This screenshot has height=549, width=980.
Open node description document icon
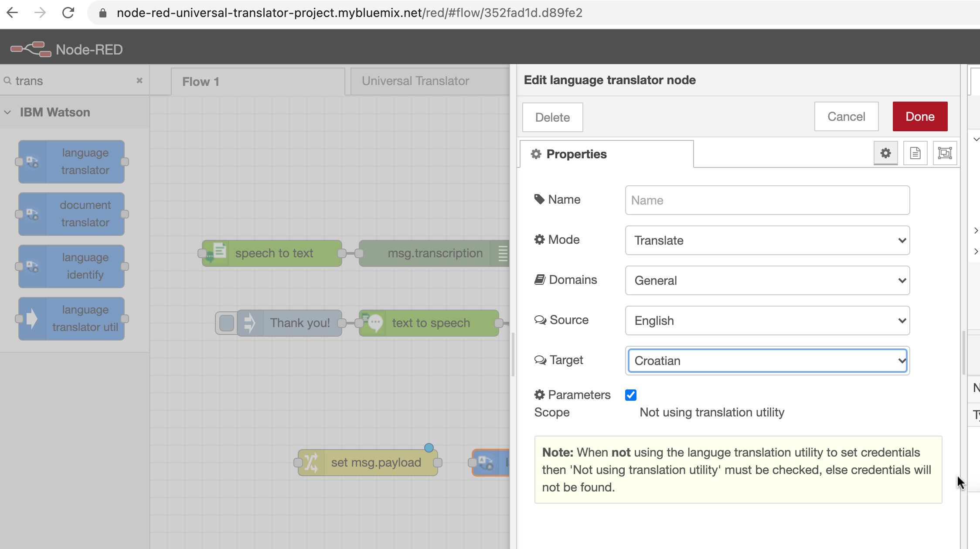tap(915, 153)
